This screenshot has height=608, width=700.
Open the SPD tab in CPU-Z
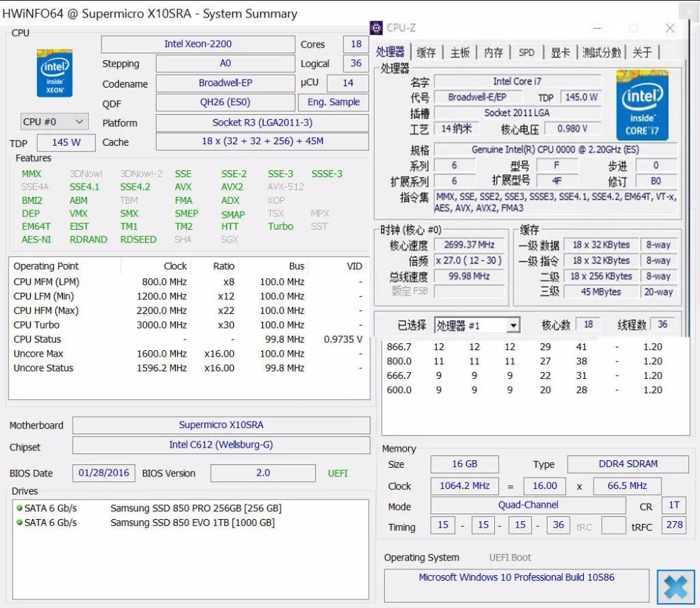[x=526, y=53]
